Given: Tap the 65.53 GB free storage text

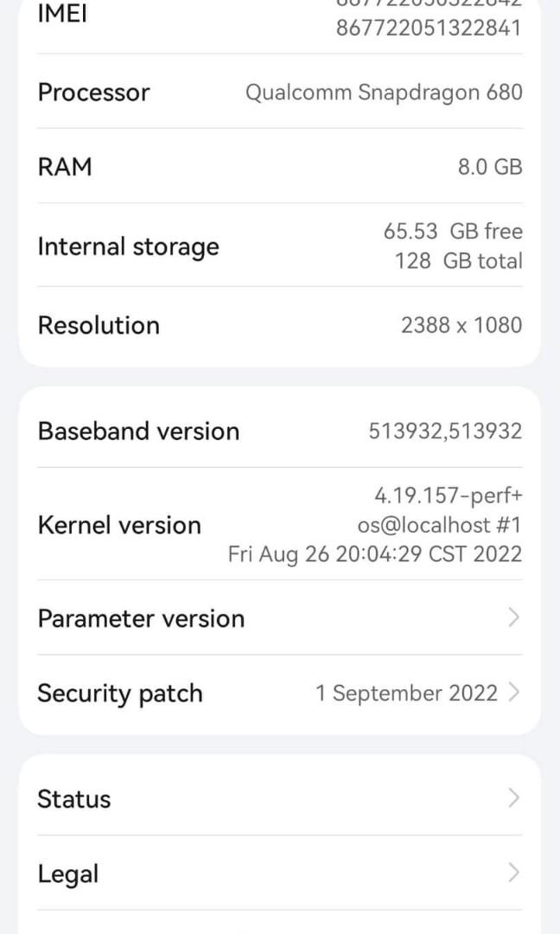Looking at the screenshot, I should [x=453, y=231].
